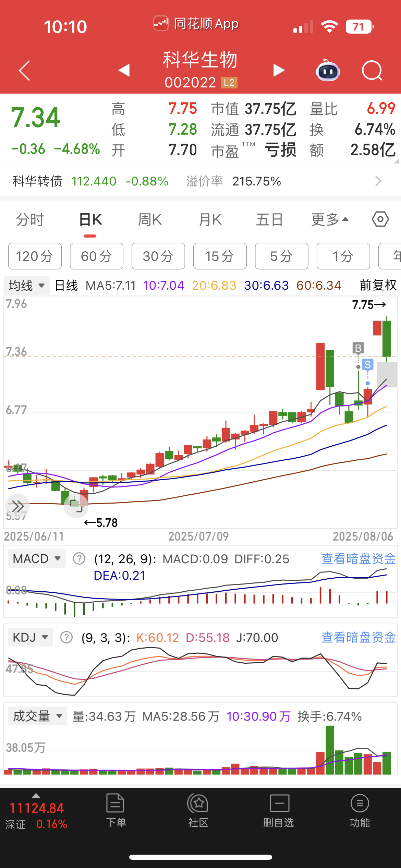The height and width of the screenshot is (868, 401).
Task: Open 查看暗盘资金 link in KDJ panel
Action: tap(359, 638)
